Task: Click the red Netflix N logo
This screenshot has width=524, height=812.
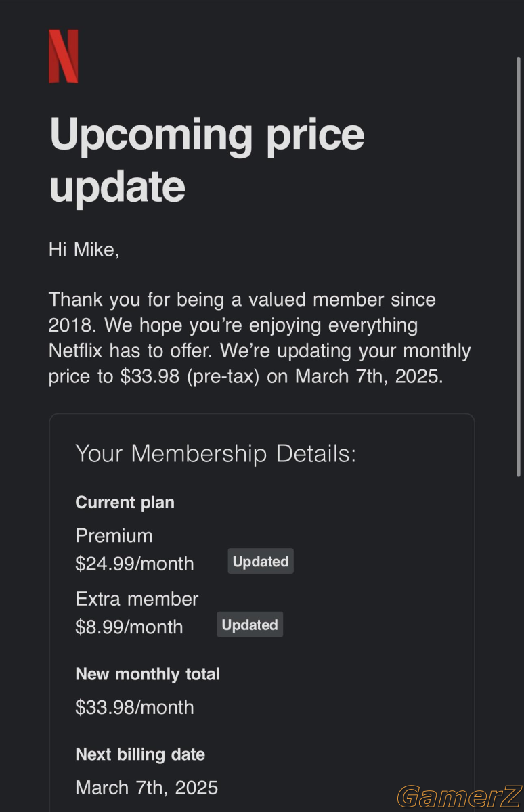Action: click(64, 56)
